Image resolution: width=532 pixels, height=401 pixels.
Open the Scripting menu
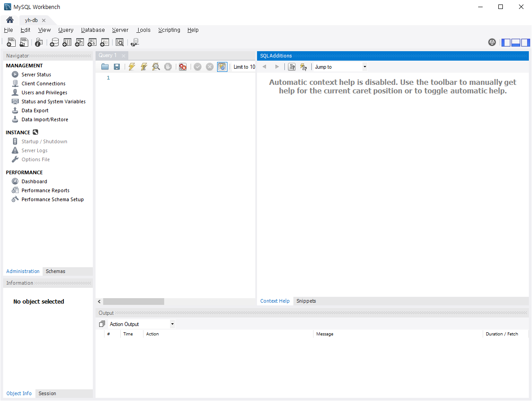point(169,30)
